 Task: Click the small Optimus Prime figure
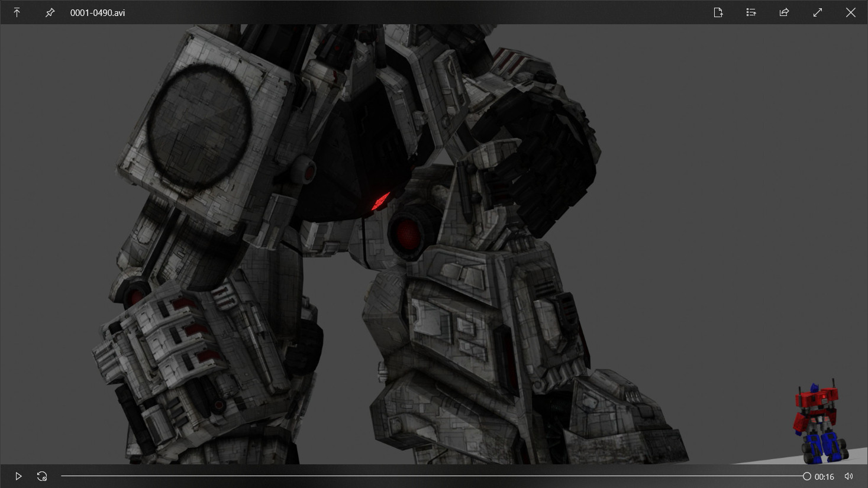pyautogui.click(x=819, y=423)
